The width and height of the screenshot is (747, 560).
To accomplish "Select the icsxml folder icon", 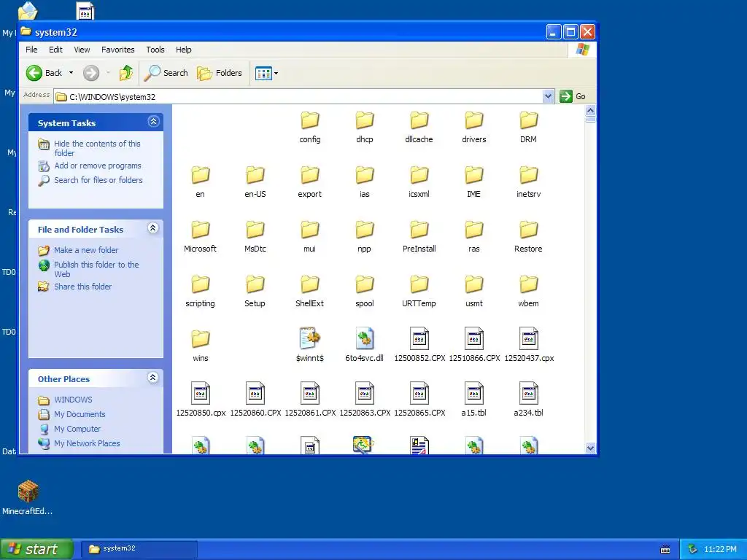I will (x=419, y=175).
